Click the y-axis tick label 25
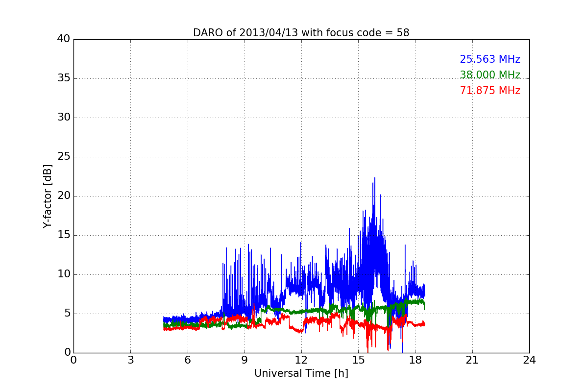Image resolution: width=588 pixels, height=392 pixels. 64,157
